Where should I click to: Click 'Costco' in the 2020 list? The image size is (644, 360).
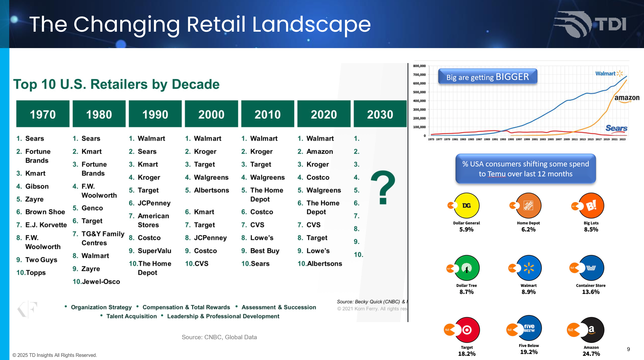[x=318, y=177]
